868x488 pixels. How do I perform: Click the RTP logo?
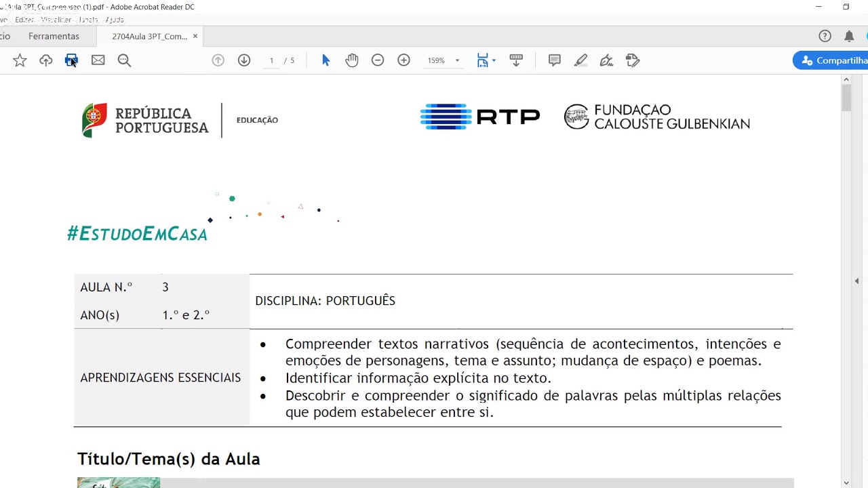pos(479,117)
